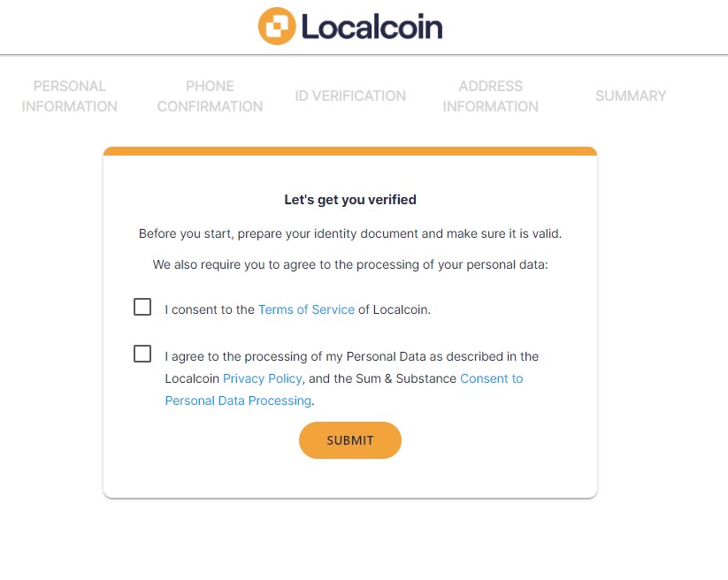This screenshot has height=580, width=728.
Task: Select the ADDRESS INFORMATION step
Action: tap(491, 95)
